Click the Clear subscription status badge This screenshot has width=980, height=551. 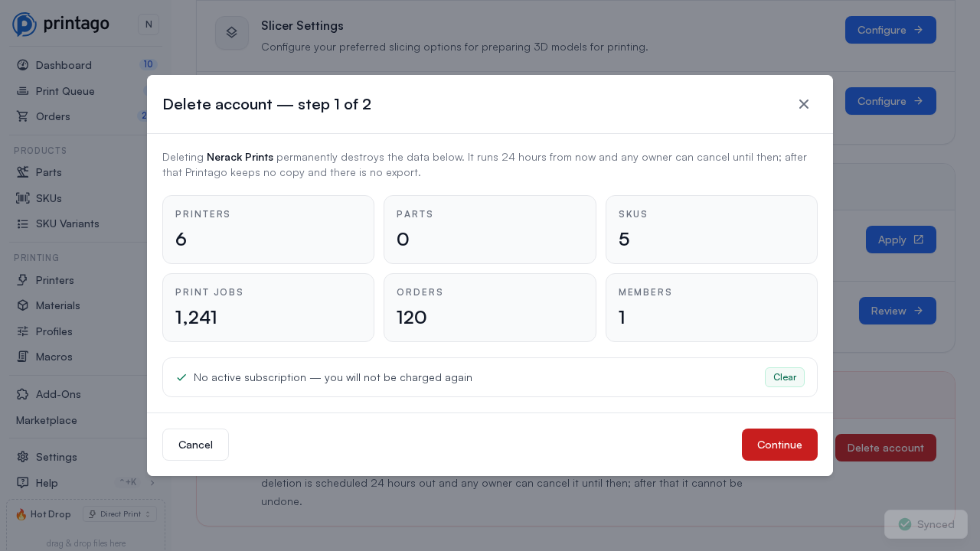coord(785,377)
